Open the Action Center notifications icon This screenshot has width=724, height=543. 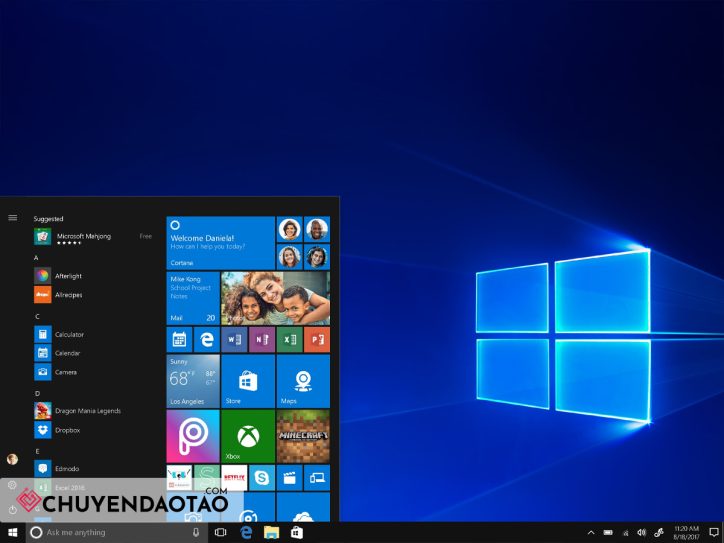point(713,532)
